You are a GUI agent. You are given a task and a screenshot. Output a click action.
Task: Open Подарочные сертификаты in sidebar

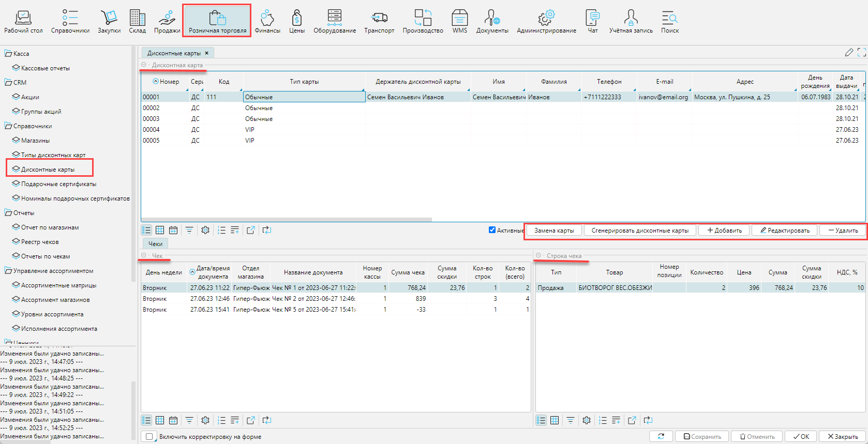58,184
